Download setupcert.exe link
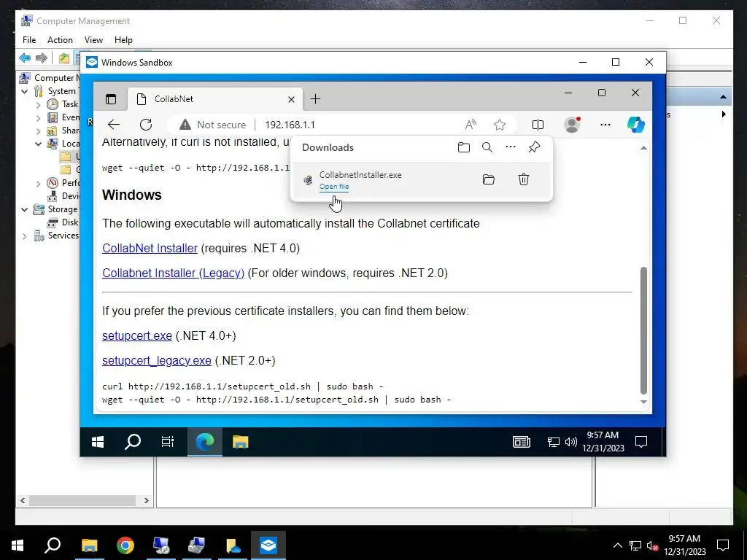This screenshot has width=747, height=560. click(x=136, y=335)
